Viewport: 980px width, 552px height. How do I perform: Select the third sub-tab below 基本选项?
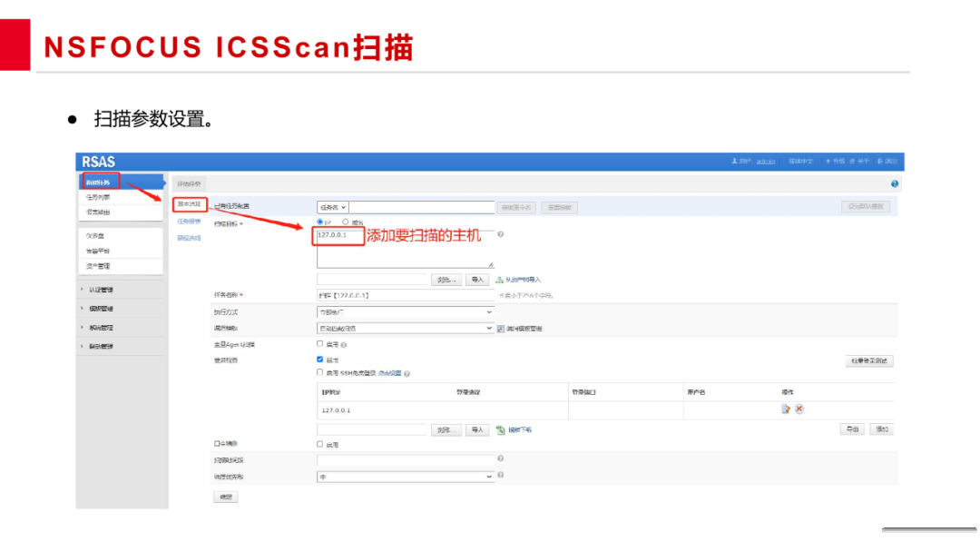tap(190, 238)
